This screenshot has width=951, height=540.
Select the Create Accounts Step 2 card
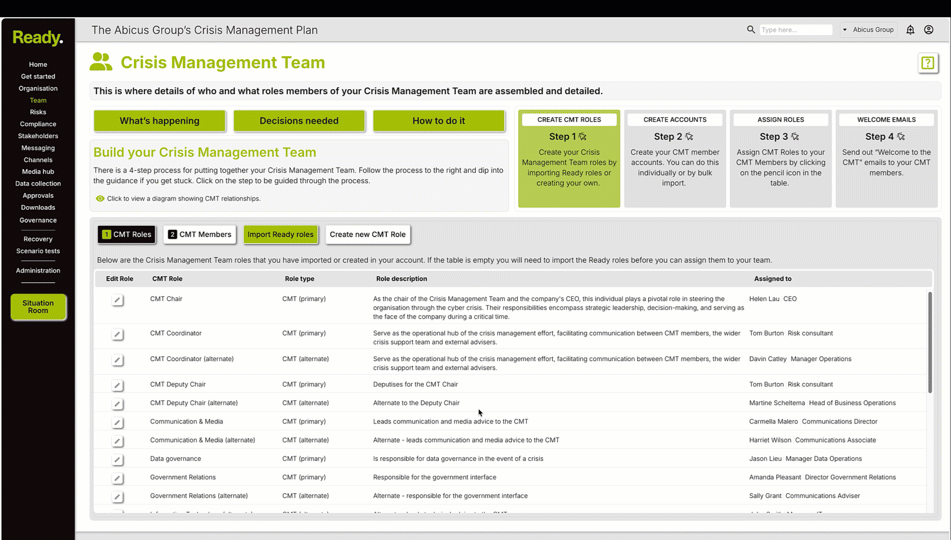click(x=674, y=159)
